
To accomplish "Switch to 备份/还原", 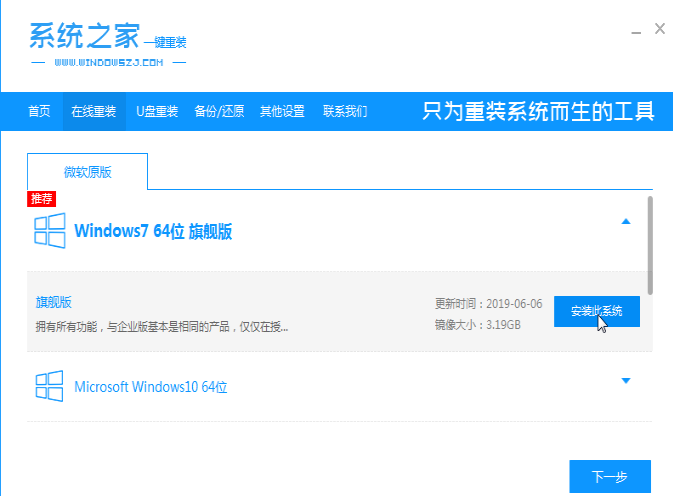I will [x=219, y=111].
